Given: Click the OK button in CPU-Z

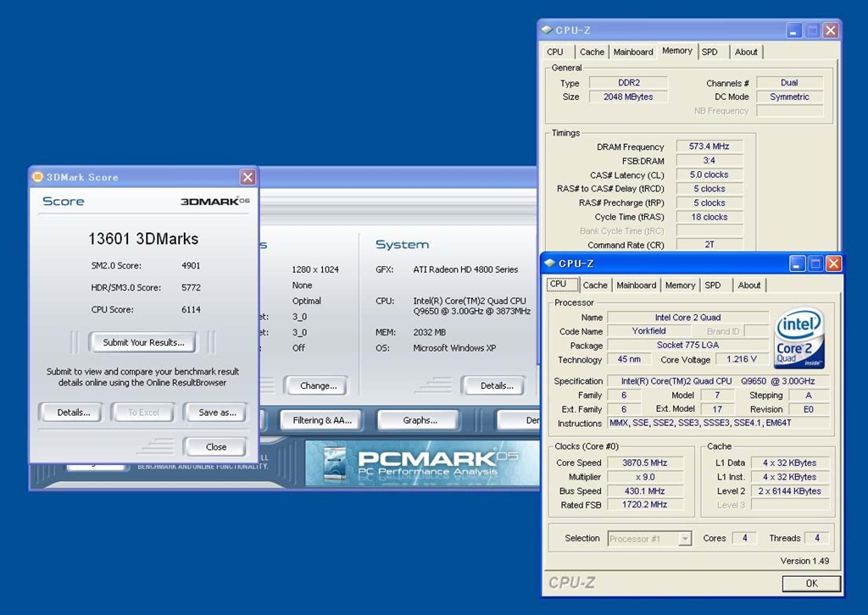Looking at the screenshot, I should 811,584.
